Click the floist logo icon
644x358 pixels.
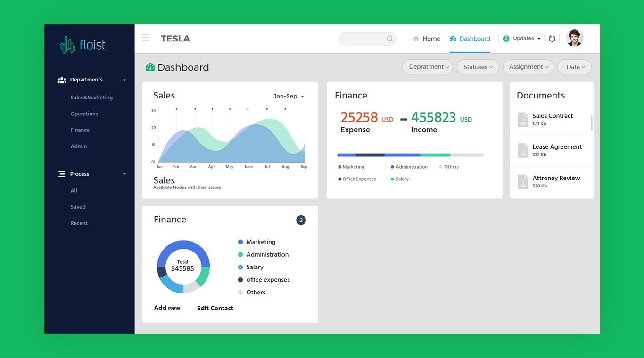pyautogui.click(x=68, y=45)
